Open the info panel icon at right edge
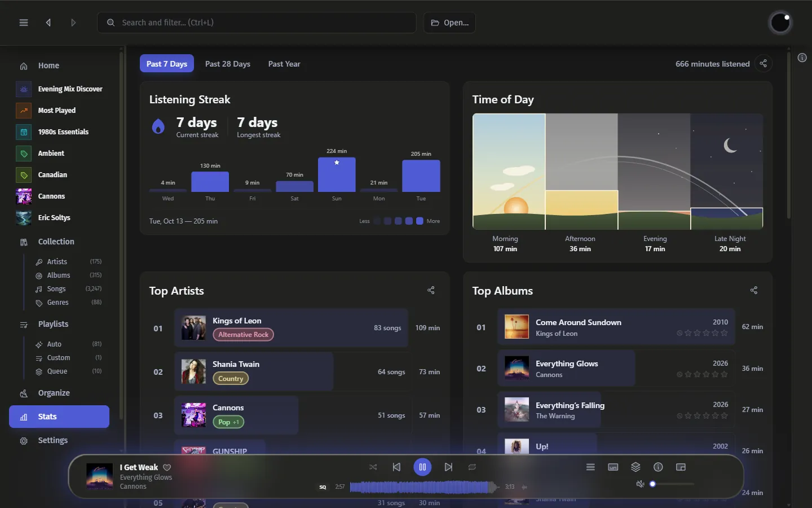This screenshot has height=508, width=812. (x=802, y=58)
